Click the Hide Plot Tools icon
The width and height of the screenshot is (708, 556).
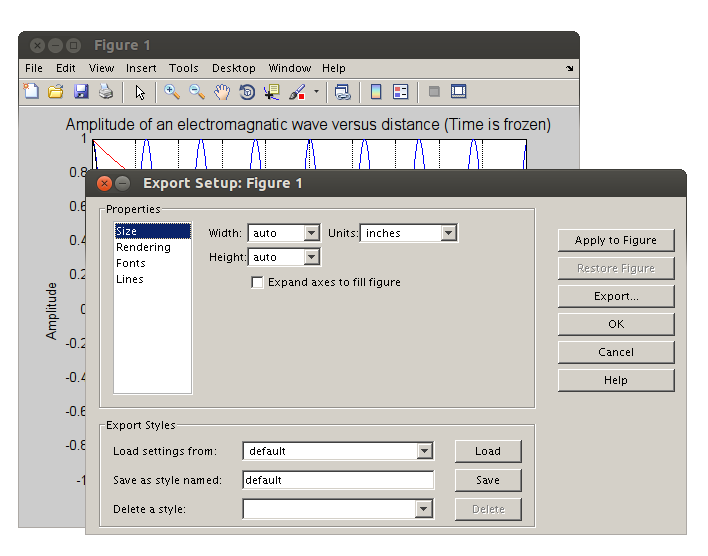tap(434, 92)
